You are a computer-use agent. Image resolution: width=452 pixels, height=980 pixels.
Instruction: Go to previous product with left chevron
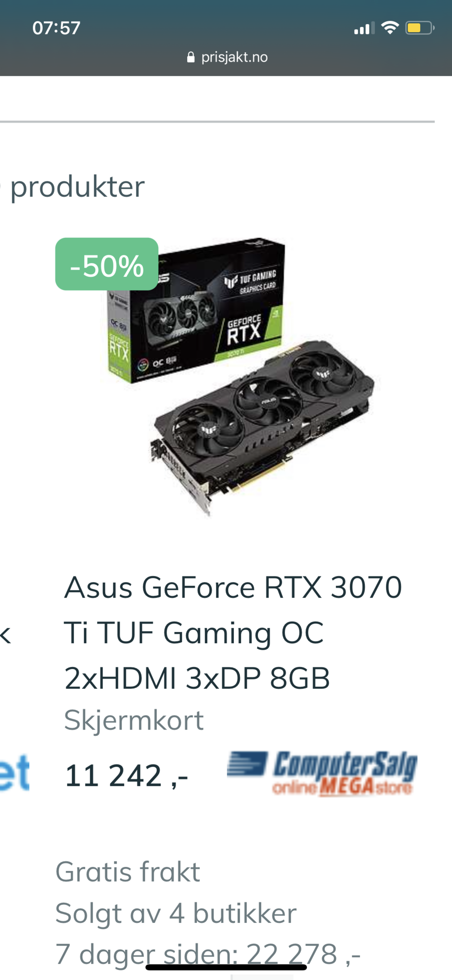(x=6, y=635)
